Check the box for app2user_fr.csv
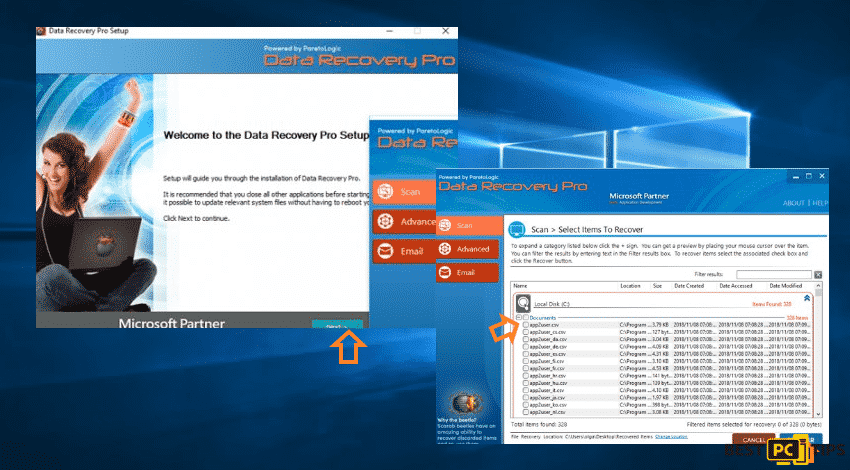Viewport: 850px width, 470px height. click(x=526, y=369)
